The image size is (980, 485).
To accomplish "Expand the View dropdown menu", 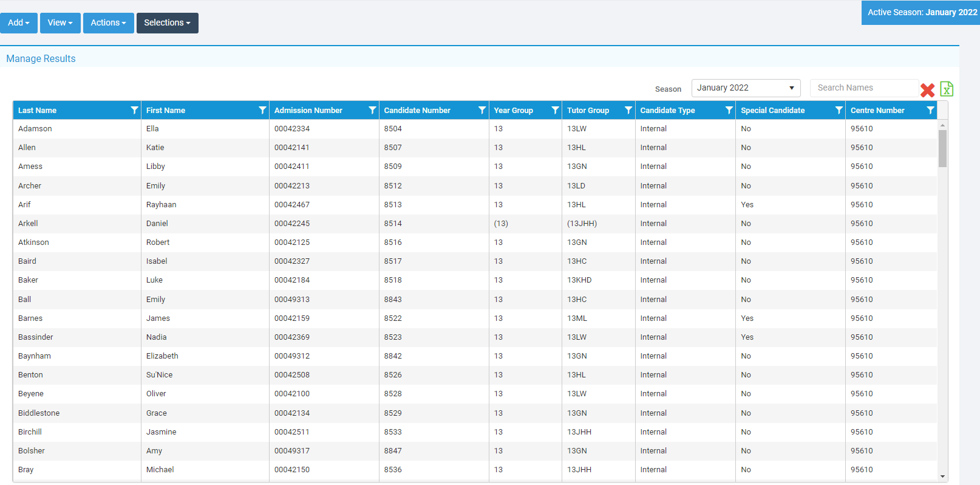I will [x=60, y=23].
